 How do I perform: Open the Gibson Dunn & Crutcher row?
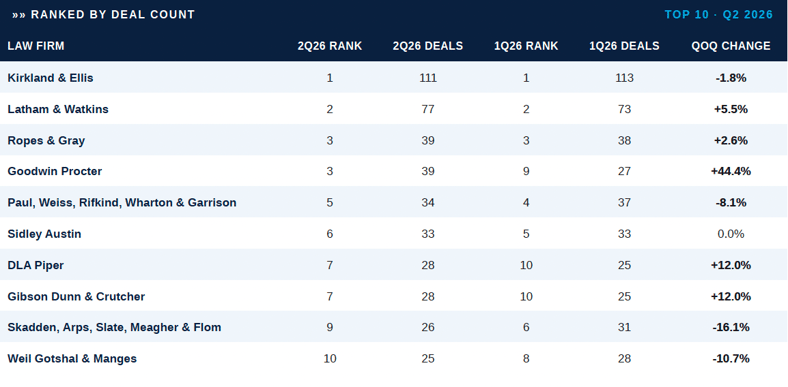tap(394, 296)
